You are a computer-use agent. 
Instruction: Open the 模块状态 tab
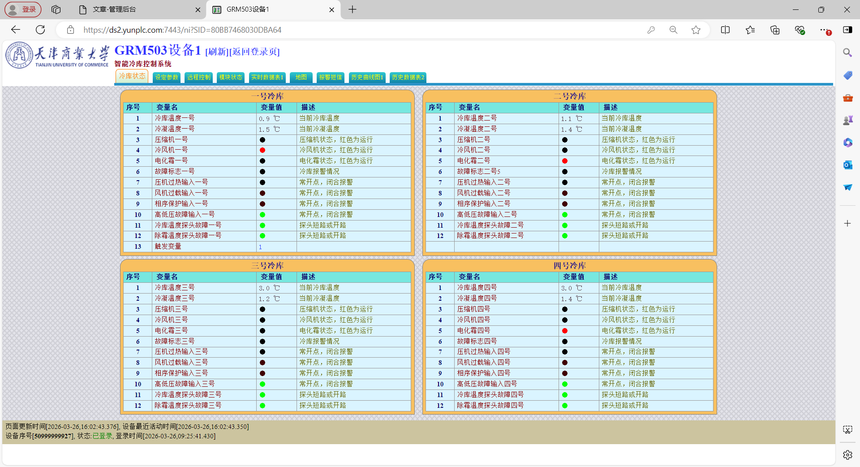tap(230, 77)
